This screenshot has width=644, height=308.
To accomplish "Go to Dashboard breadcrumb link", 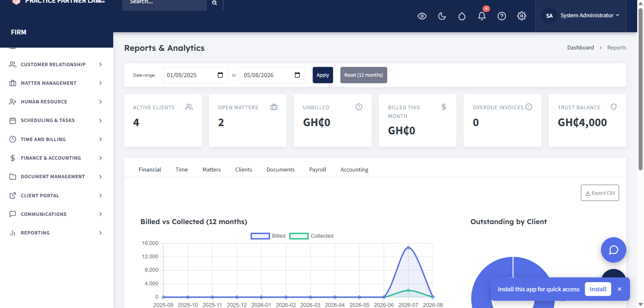I will click(x=581, y=48).
